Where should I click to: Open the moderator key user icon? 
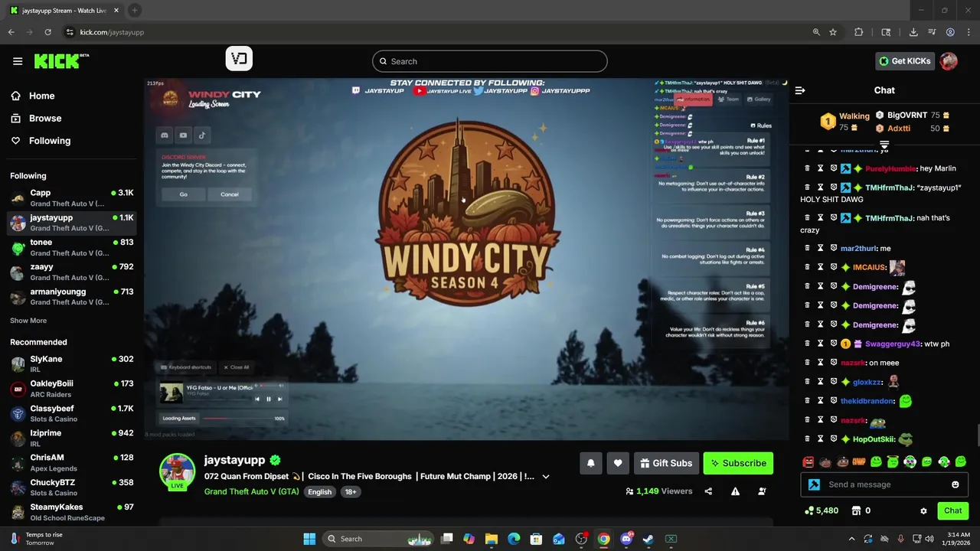coord(762,491)
